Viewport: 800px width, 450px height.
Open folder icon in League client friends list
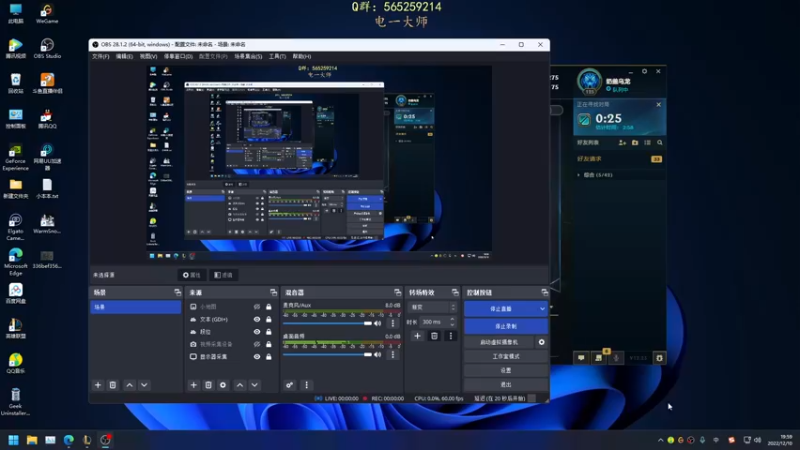[635, 143]
